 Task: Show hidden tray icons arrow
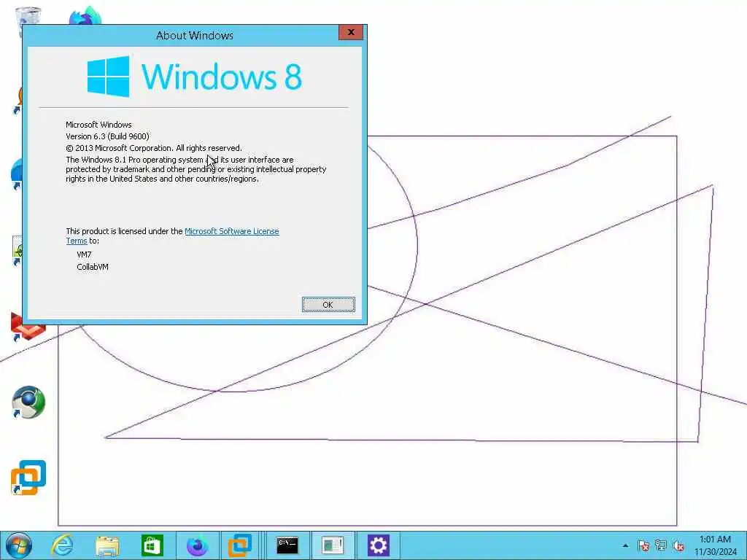pyautogui.click(x=625, y=545)
